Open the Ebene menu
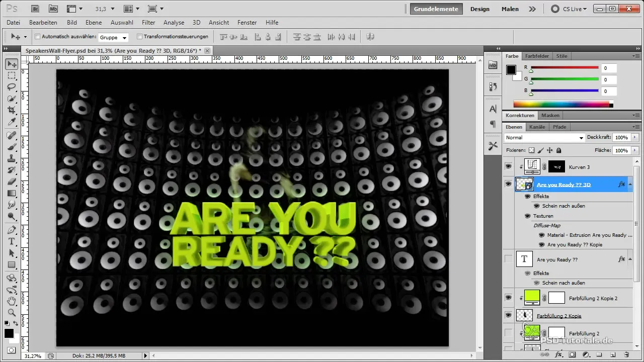 pos(94,23)
